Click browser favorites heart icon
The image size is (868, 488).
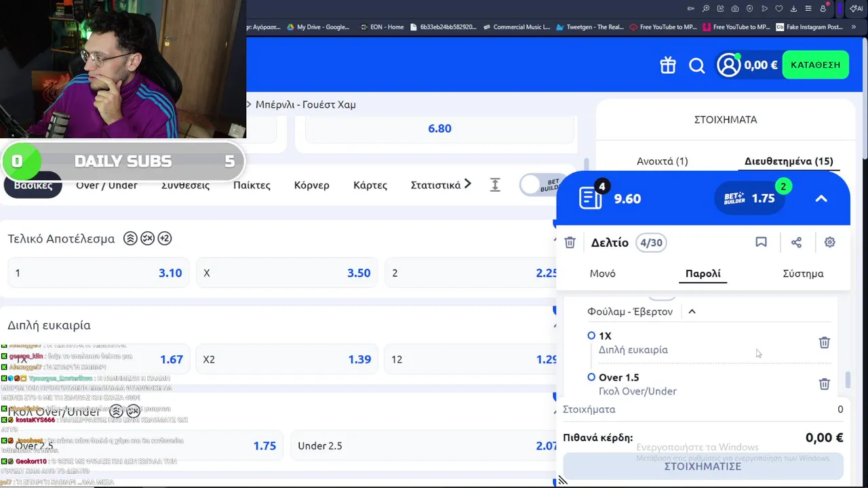(x=779, y=9)
